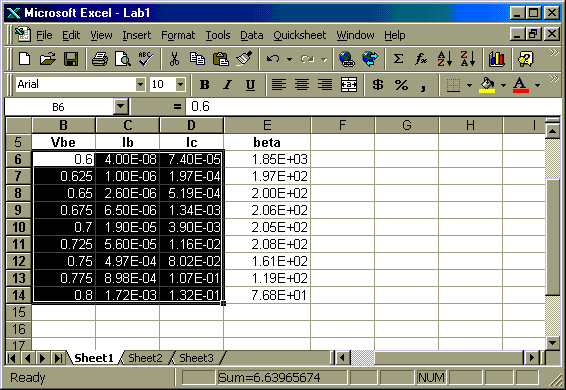
Task: Open the Name Box dropdown arrow
Action: pyautogui.click(x=121, y=107)
